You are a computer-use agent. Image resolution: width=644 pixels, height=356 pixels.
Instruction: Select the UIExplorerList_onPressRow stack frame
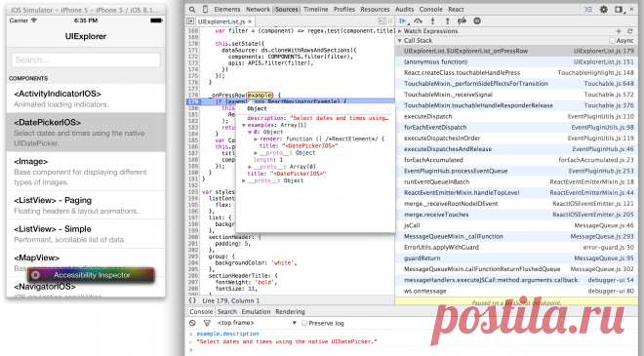point(516,51)
